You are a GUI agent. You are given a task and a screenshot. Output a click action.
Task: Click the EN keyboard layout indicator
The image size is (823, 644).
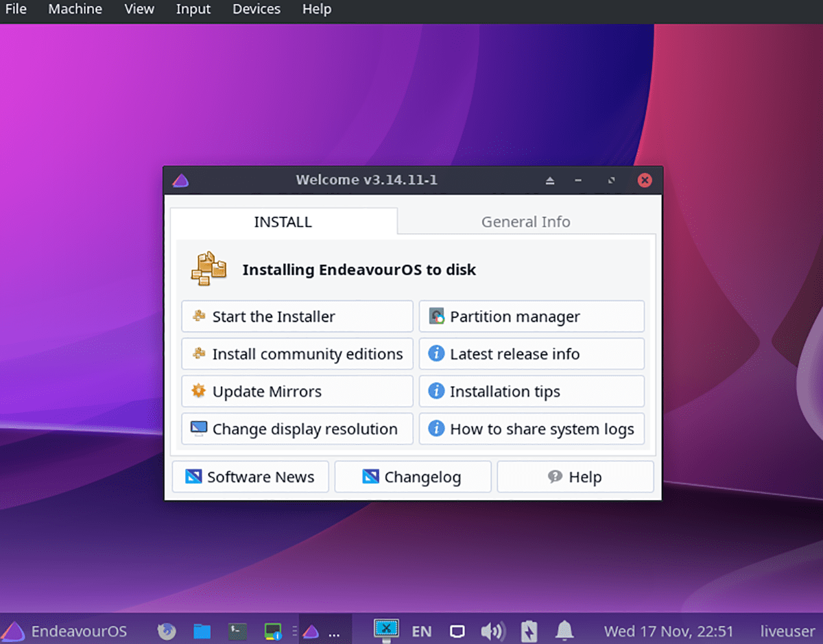422,631
